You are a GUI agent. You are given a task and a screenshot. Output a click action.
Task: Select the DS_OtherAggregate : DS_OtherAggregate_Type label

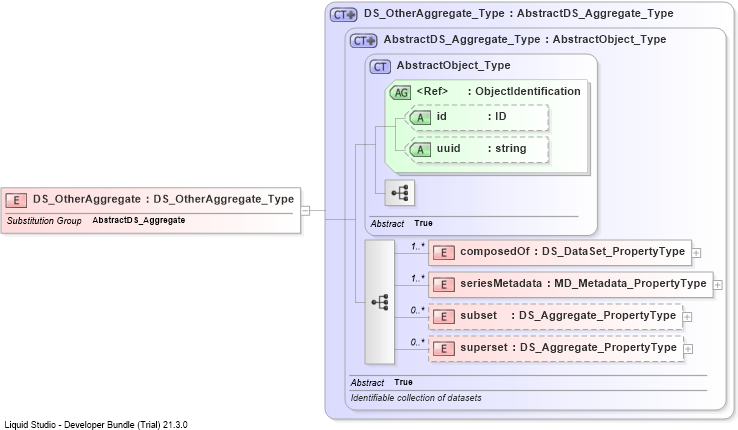(163, 199)
